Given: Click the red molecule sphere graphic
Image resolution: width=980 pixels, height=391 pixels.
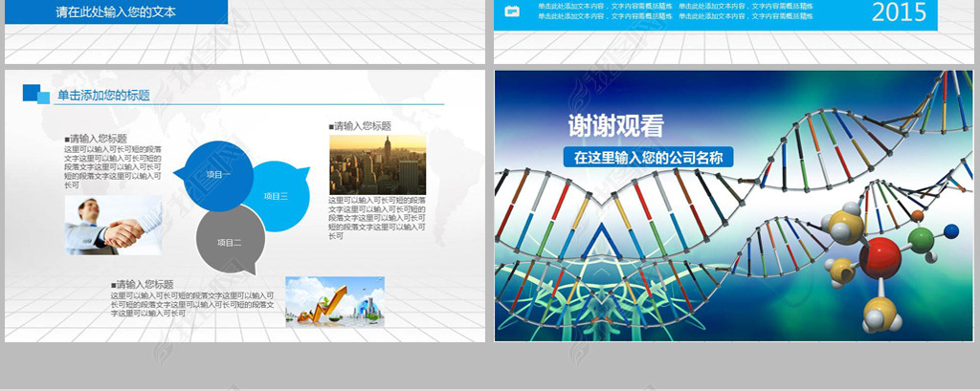Looking at the screenshot, I should [879, 258].
